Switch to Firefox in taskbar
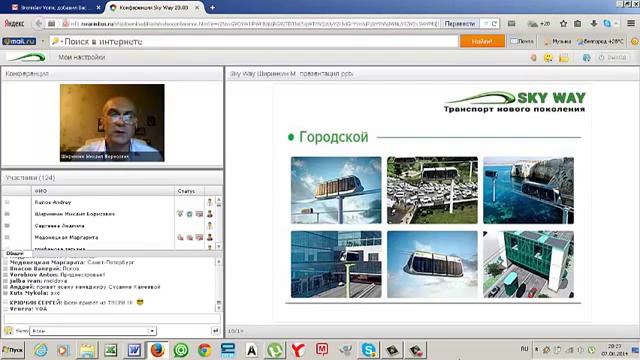640x360 pixels. (x=158, y=350)
